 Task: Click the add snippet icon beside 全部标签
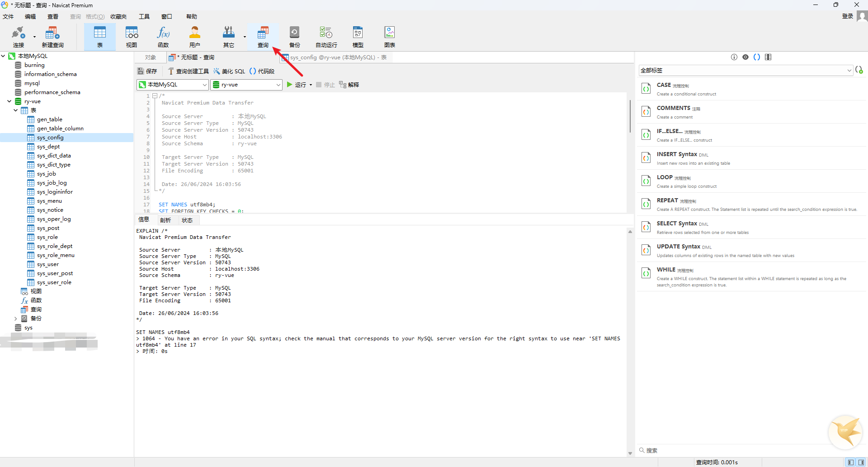click(x=859, y=70)
